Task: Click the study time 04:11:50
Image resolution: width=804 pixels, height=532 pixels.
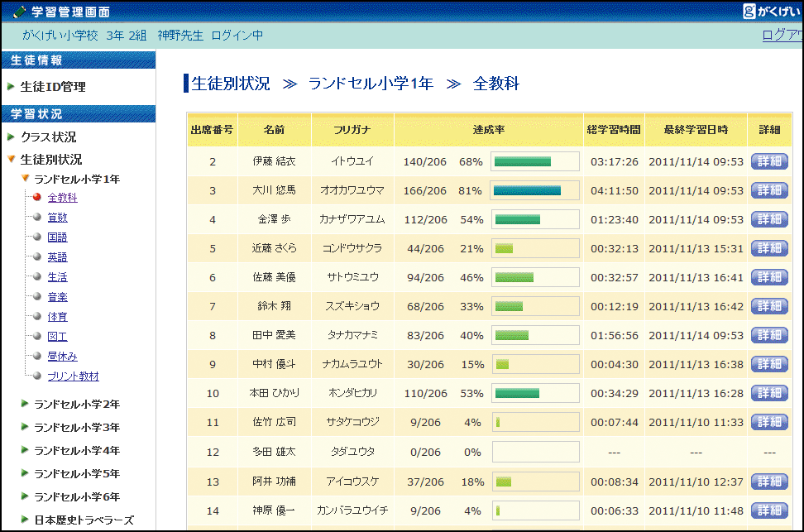Action: pyautogui.click(x=615, y=191)
